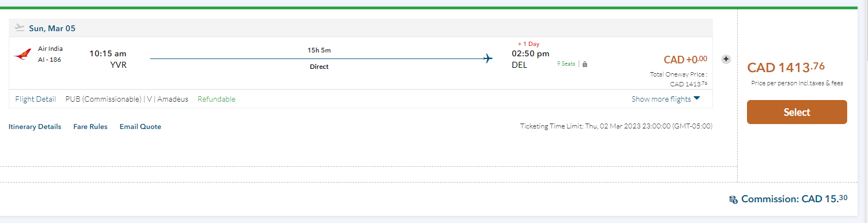Viewport: 868px width, 223px height.
Task: Click the baggage icon next to 9 Seats
Action: pyautogui.click(x=585, y=64)
